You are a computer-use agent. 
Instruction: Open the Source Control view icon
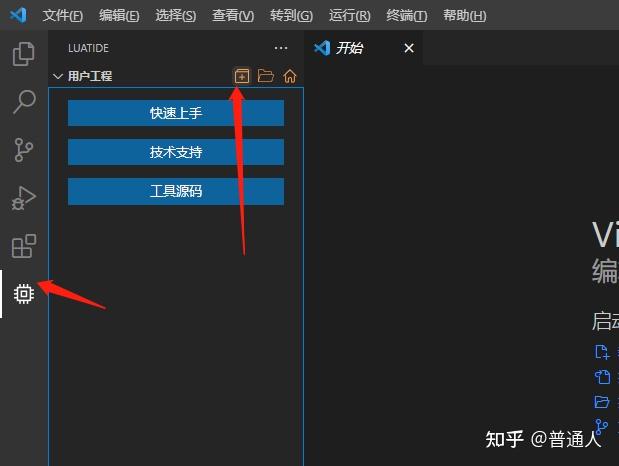pos(23,150)
